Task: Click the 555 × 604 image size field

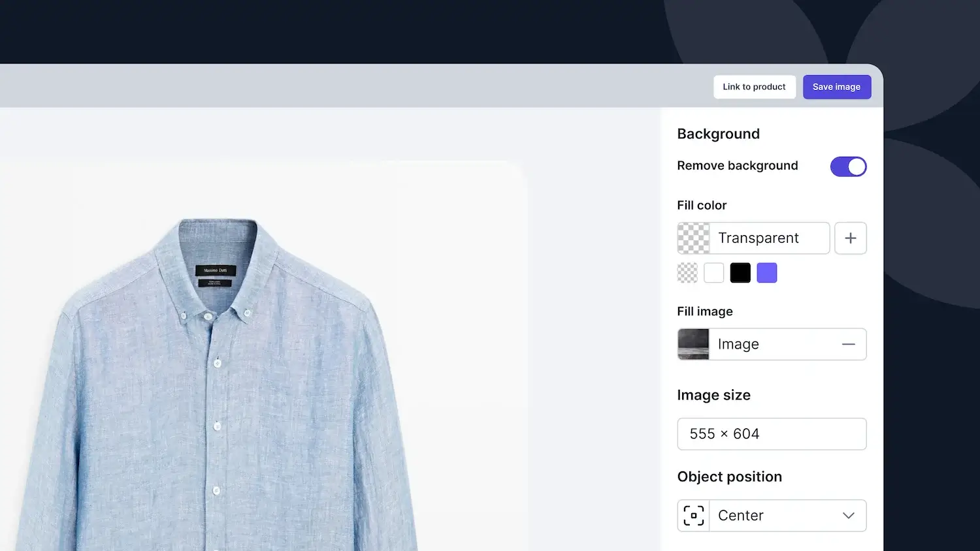Action: (772, 434)
